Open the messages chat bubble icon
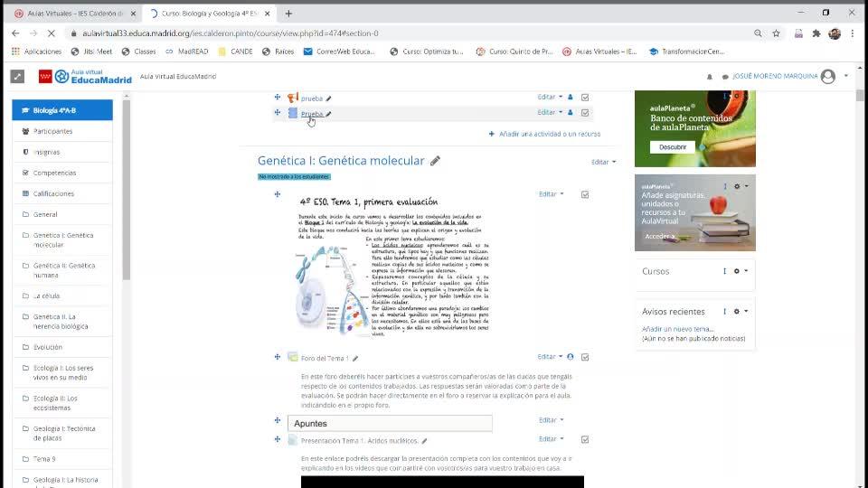868x488 pixels. point(724,77)
